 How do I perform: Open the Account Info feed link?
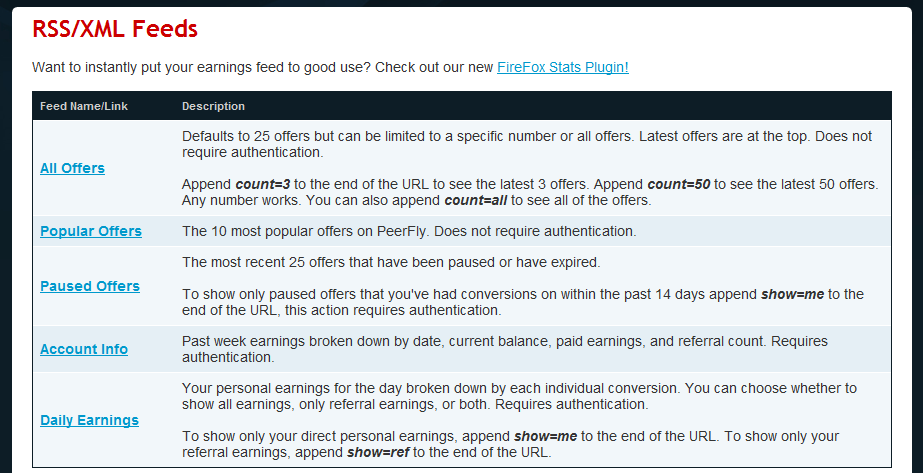84,349
